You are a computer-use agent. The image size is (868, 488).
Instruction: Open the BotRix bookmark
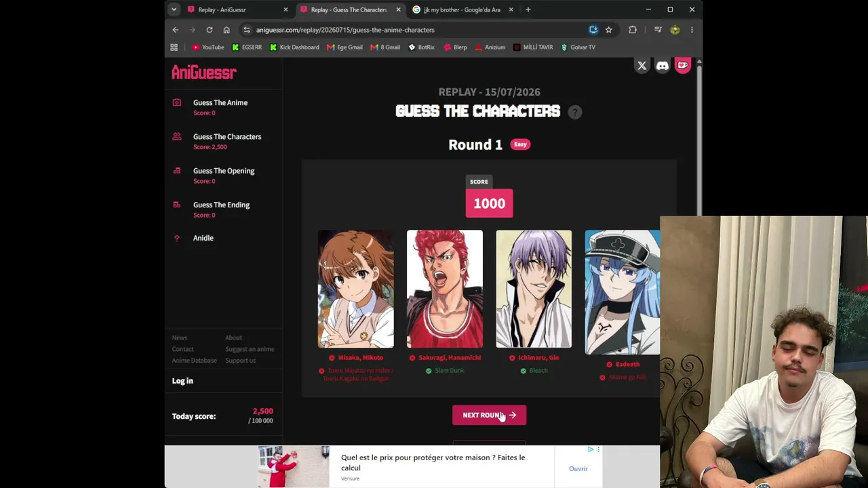click(421, 47)
